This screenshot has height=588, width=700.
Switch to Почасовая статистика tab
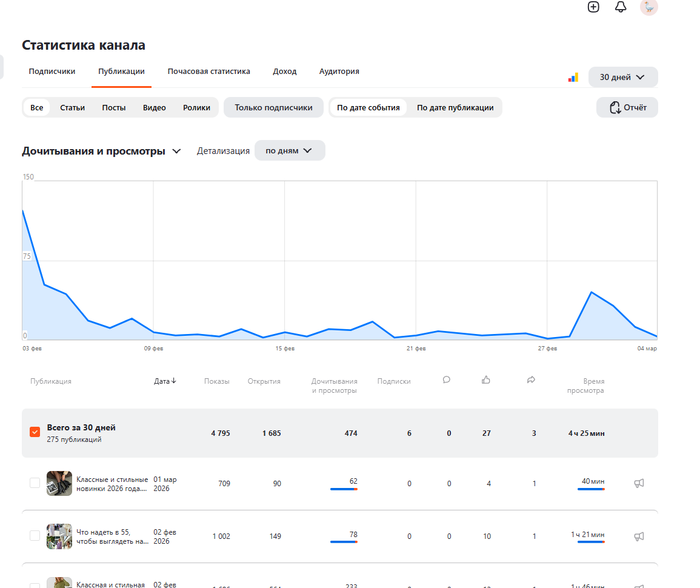pyautogui.click(x=209, y=72)
